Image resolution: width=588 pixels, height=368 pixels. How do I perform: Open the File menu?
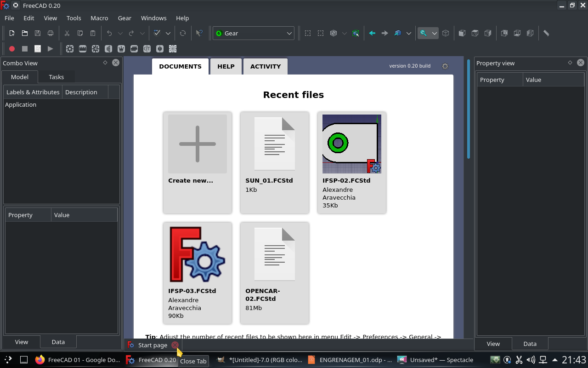tap(9, 18)
